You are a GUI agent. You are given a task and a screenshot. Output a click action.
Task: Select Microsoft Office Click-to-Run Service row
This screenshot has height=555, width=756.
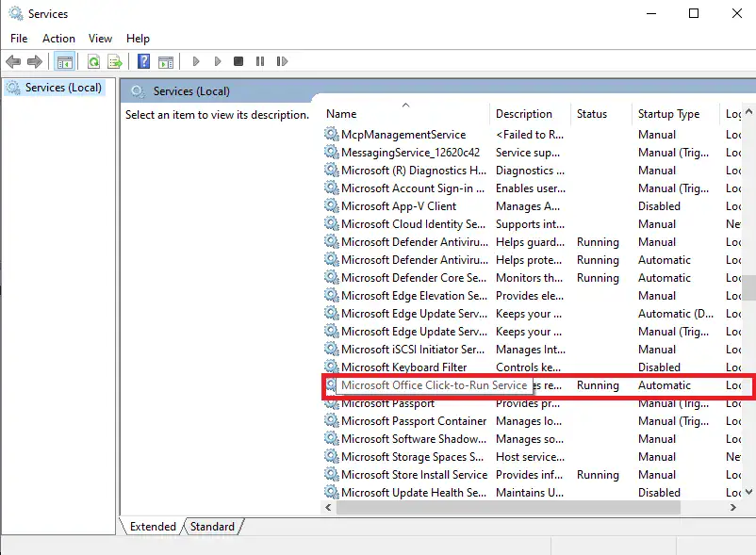[x=434, y=385]
